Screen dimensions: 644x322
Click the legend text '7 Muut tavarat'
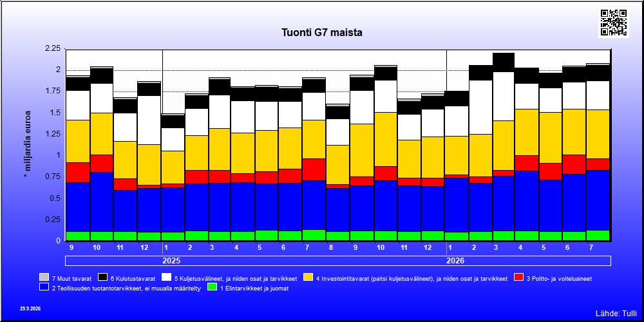click(71, 278)
